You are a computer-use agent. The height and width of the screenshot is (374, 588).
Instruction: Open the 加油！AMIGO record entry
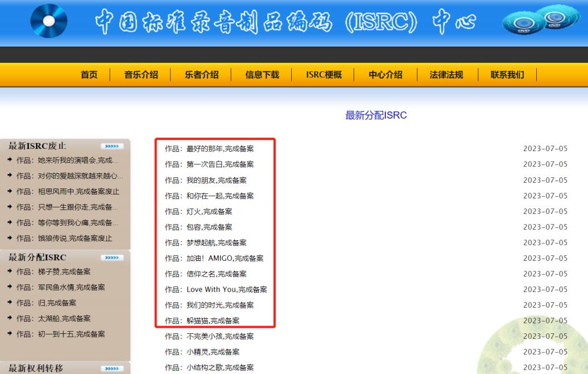tap(214, 258)
